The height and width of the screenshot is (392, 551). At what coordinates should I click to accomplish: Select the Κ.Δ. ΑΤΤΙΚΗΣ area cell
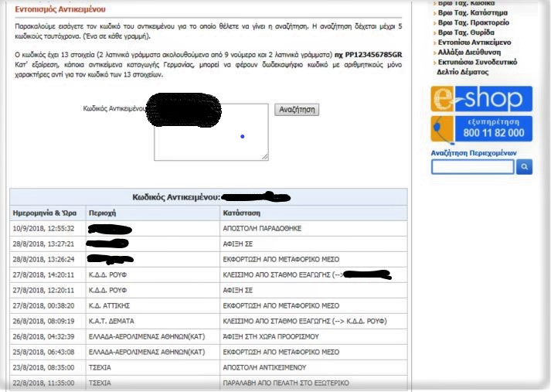pyautogui.click(x=109, y=306)
